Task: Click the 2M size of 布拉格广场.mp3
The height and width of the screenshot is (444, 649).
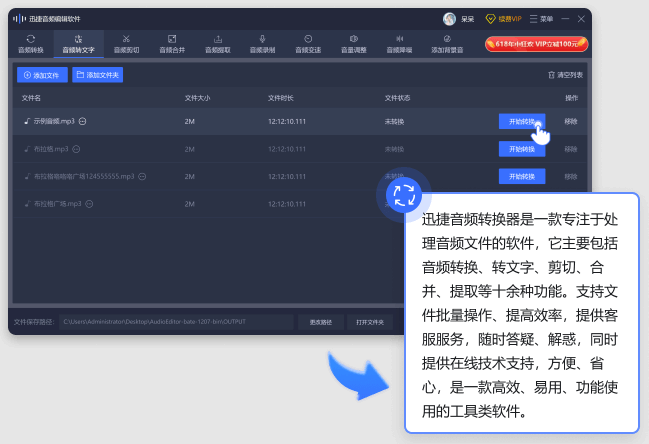Action: (x=190, y=204)
